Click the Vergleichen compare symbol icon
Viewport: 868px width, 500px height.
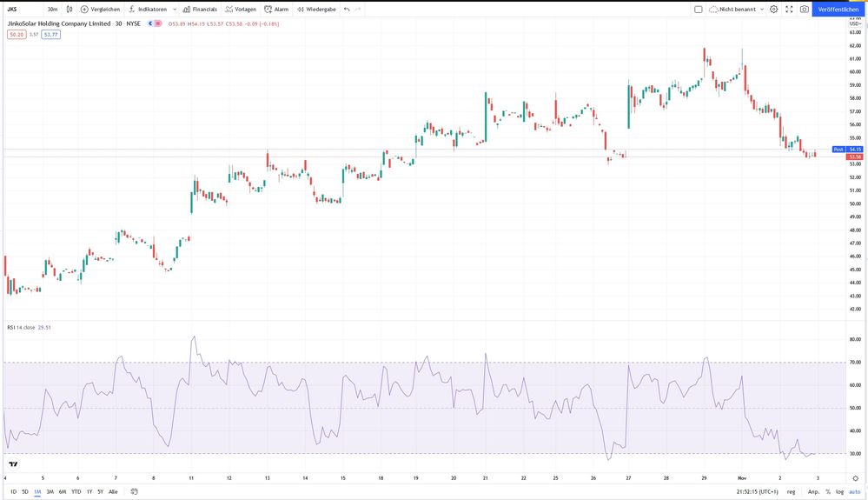click(84, 9)
